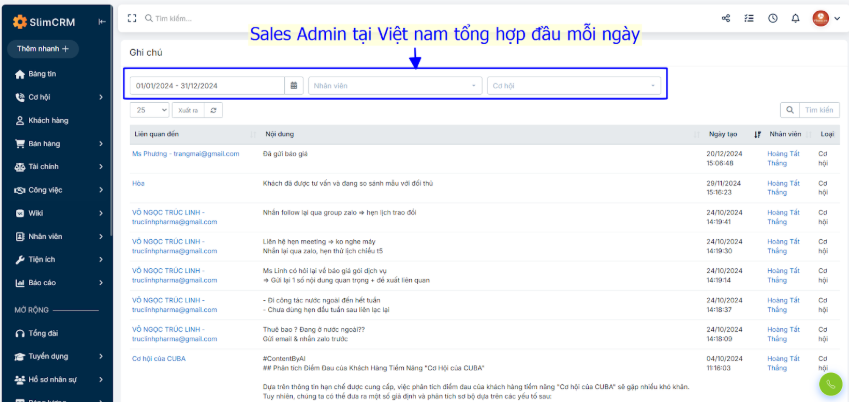Open Khách hàng in the sidebar
Screen dimensions: 849x402
click(48, 120)
